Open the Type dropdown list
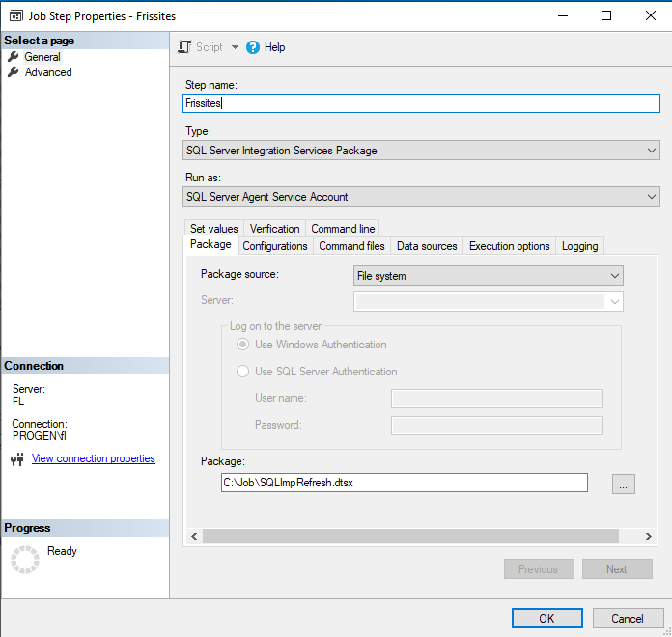Image resolution: width=672 pixels, height=637 pixels. 652,151
